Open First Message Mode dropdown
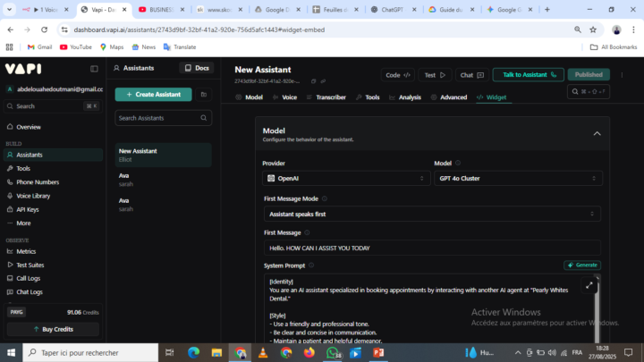644x362 pixels. (432, 214)
